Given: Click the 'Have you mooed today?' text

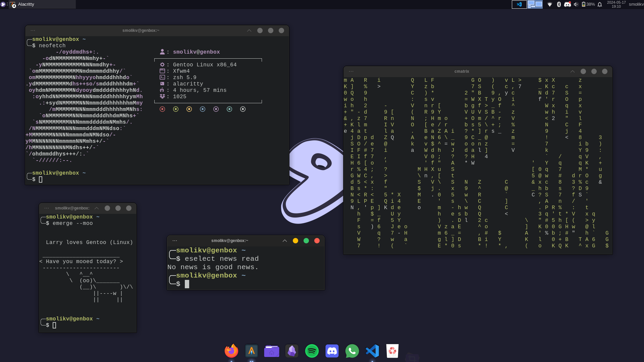Looking at the screenshot, I should coord(81,261).
